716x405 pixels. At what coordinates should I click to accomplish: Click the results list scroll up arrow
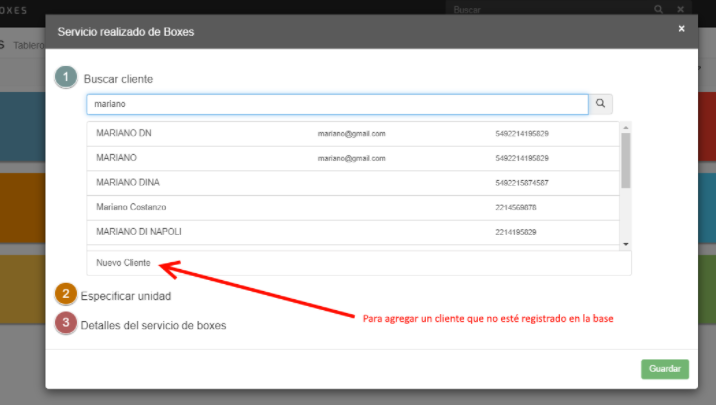pyautogui.click(x=626, y=127)
